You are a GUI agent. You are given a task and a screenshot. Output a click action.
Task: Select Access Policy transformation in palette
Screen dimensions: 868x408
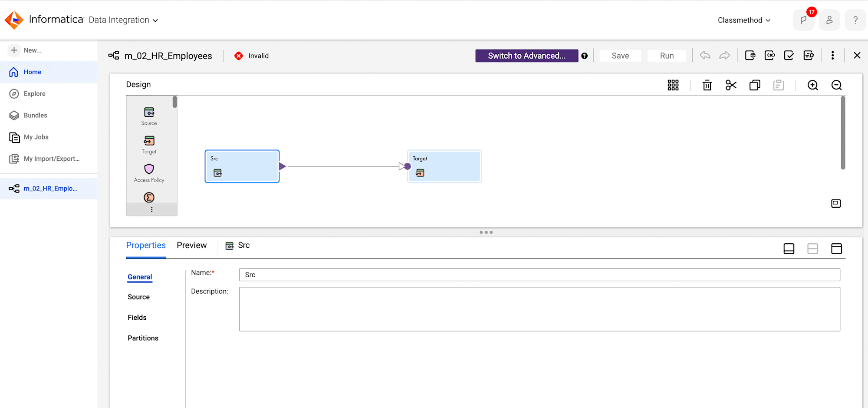point(149,173)
